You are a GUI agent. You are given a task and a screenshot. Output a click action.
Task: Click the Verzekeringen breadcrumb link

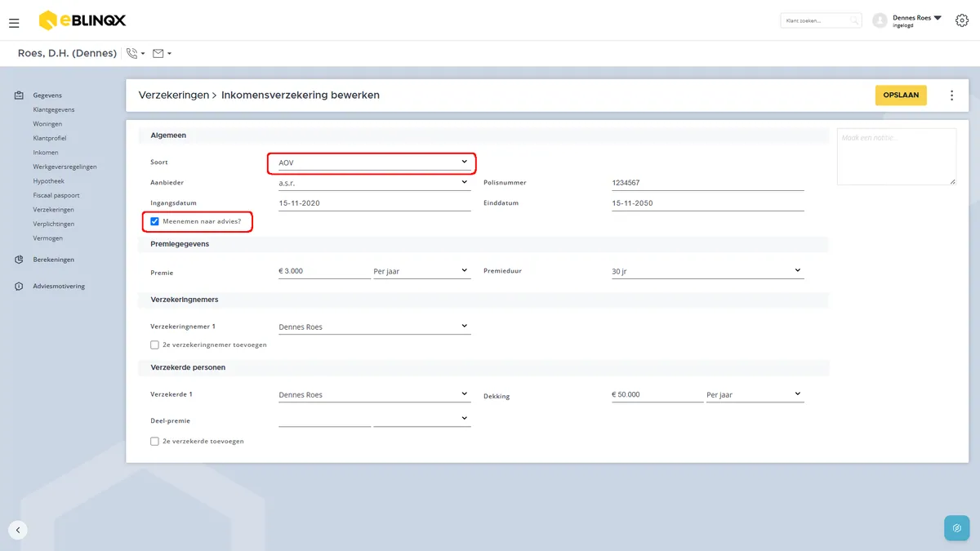174,96
